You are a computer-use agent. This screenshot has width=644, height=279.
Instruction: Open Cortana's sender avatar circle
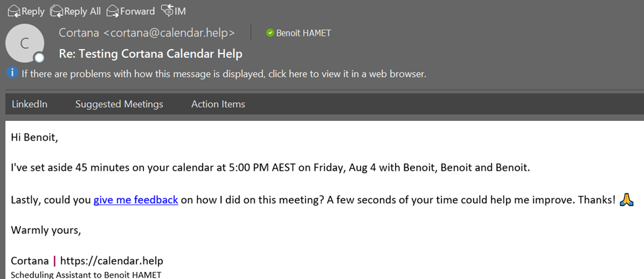pos(25,43)
